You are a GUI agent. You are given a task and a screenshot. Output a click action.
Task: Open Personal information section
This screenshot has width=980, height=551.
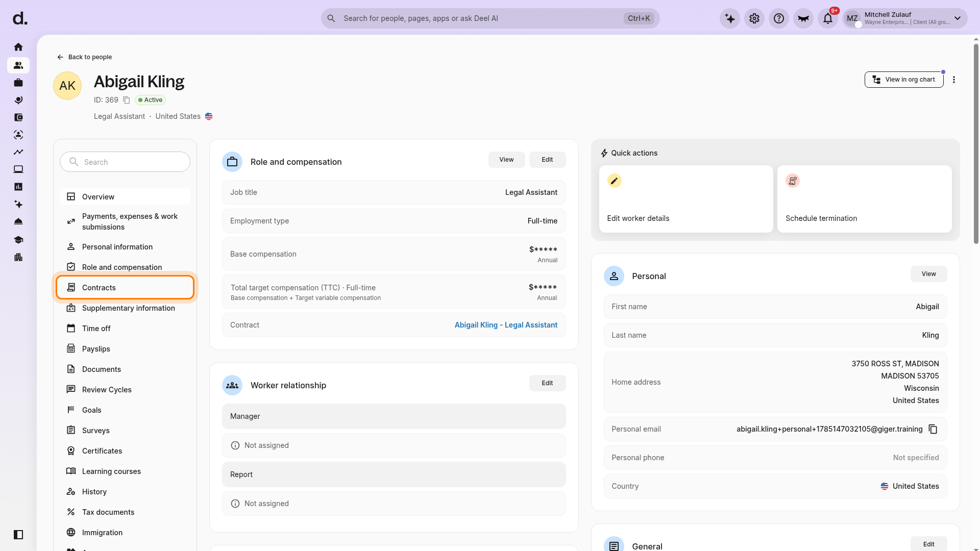(125, 247)
